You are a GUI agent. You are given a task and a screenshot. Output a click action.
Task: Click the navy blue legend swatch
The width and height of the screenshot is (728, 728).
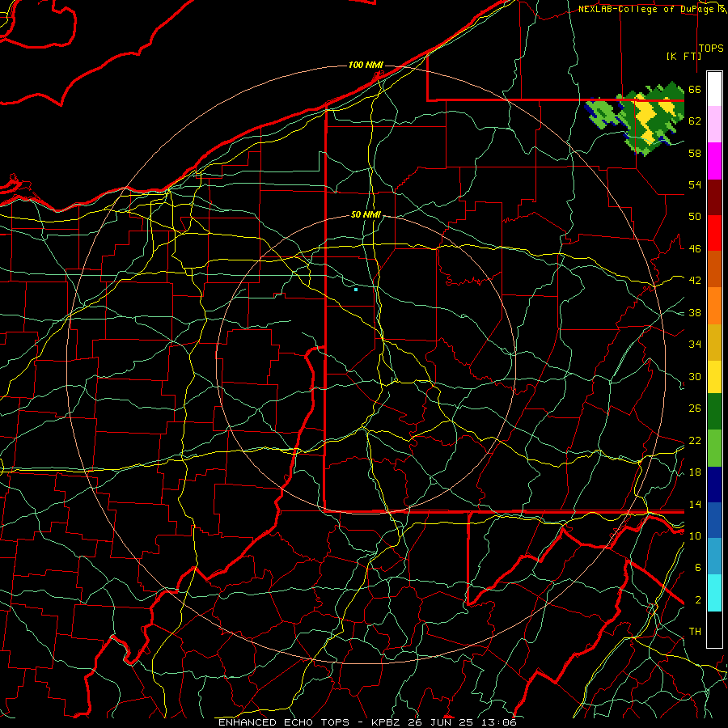714,485
